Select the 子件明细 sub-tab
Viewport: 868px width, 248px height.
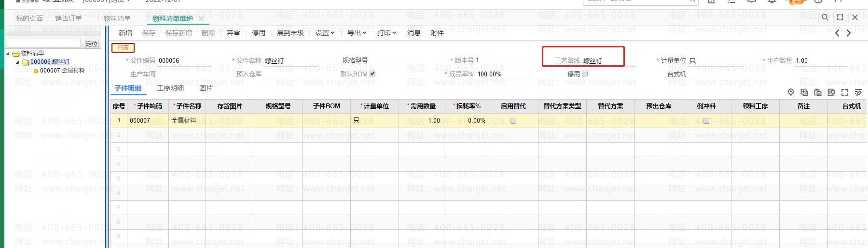[x=128, y=88]
